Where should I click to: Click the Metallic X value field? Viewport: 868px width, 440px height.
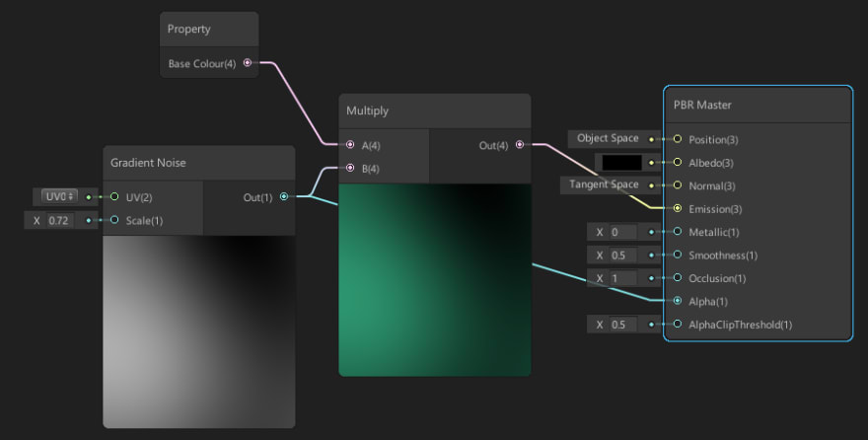click(x=623, y=232)
